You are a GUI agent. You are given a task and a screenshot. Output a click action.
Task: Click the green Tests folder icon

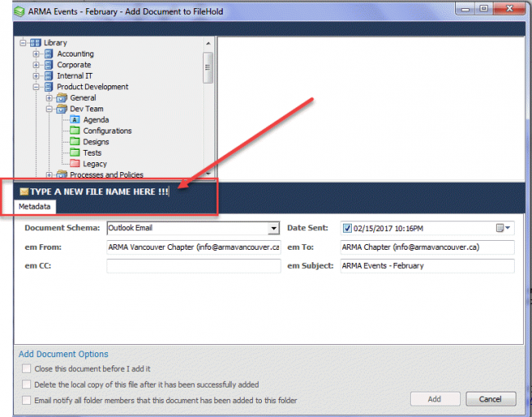pos(75,152)
